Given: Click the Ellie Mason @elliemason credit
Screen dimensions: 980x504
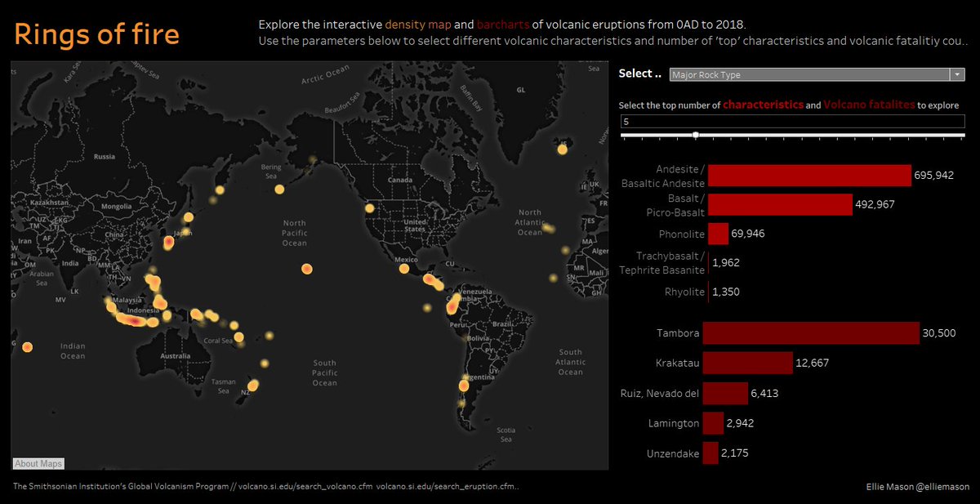Looking at the screenshot, I should click(x=918, y=487).
